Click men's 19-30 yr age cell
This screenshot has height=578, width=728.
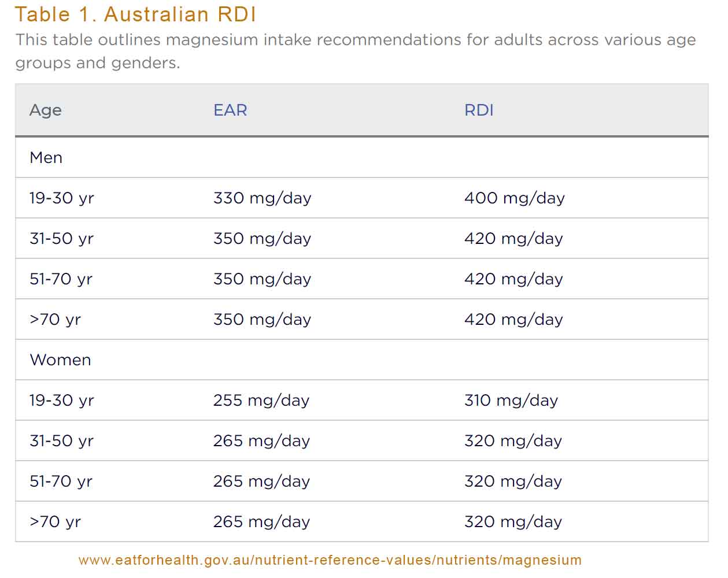pyautogui.click(x=61, y=198)
